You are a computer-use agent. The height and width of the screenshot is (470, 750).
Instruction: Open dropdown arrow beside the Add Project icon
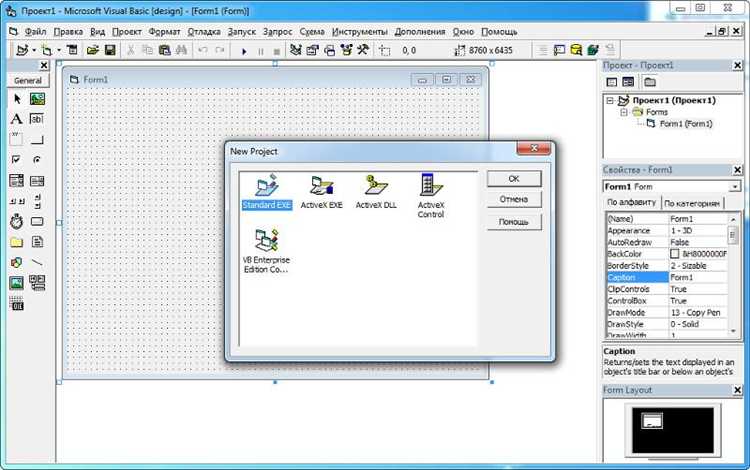click(34, 50)
